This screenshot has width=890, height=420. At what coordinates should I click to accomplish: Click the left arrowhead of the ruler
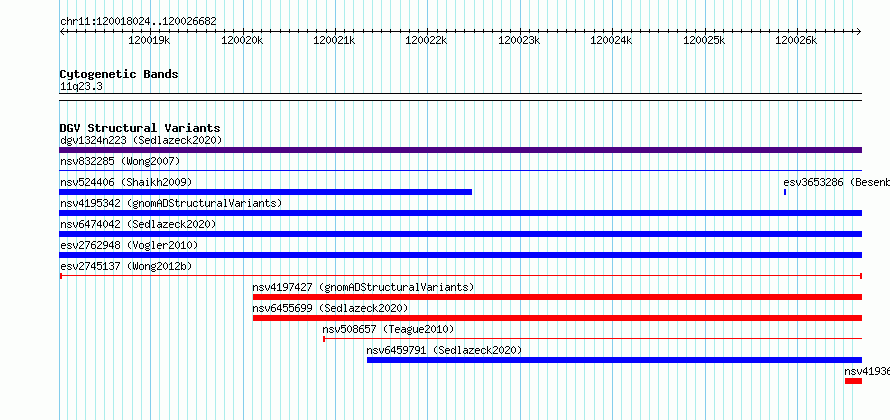click(62, 31)
